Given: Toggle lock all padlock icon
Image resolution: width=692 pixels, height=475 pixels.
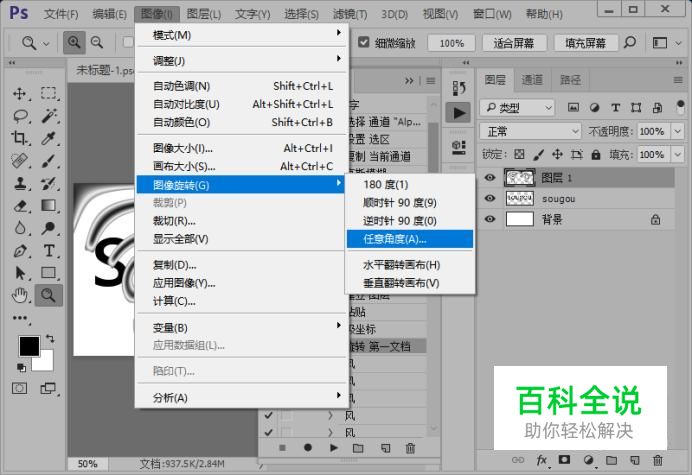Looking at the screenshot, I should tap(596, 154).
